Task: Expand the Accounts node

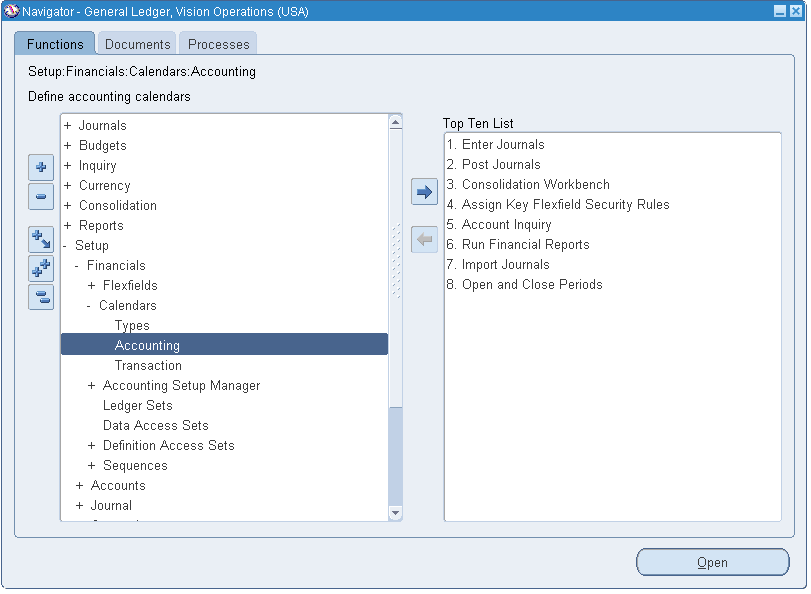Action: (79, 485)
